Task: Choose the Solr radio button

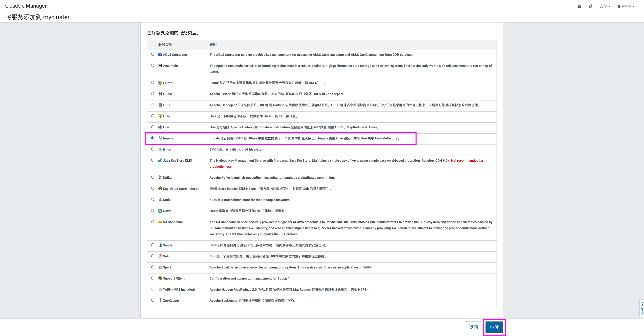Action: (153, 256)
